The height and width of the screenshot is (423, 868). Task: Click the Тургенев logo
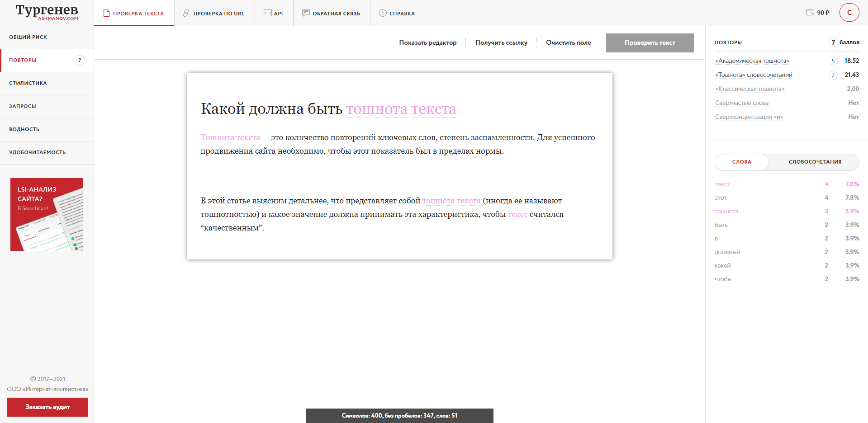47,12
